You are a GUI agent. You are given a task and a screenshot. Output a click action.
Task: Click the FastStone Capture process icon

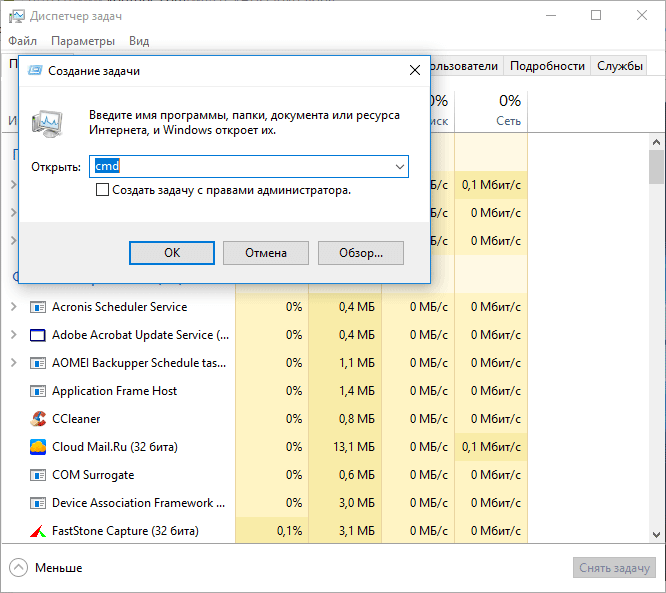tap(39, 531)
